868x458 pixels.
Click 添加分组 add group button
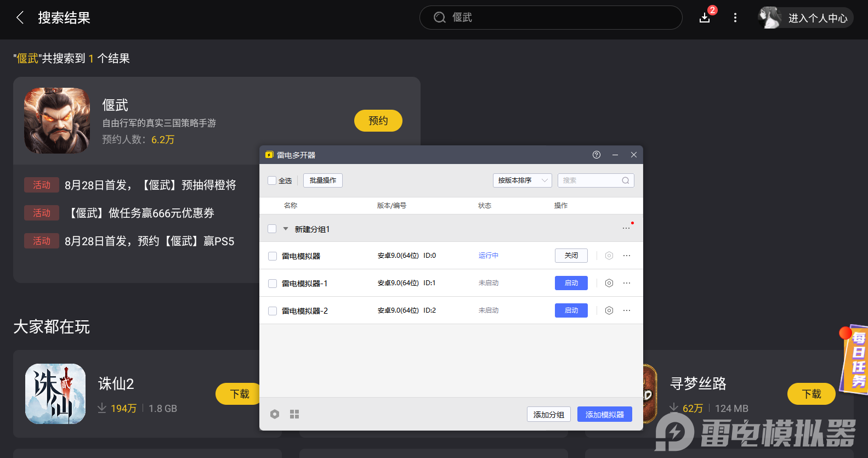(549, 414)
